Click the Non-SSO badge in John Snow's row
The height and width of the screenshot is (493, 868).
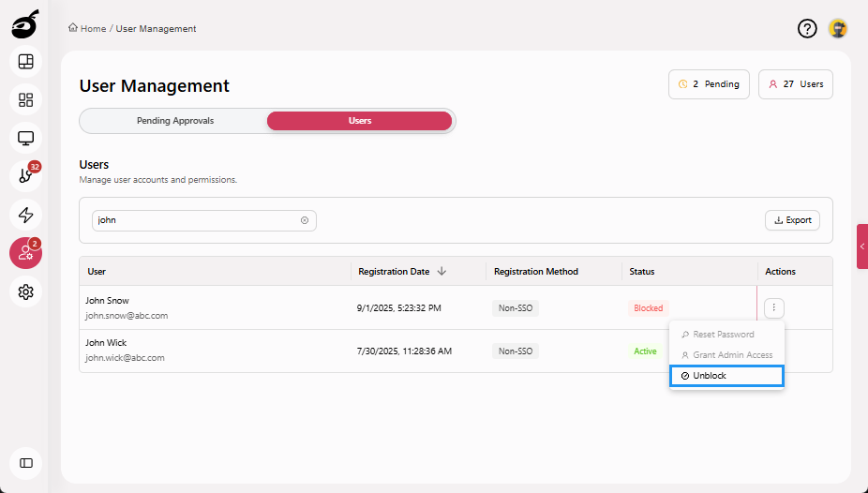pyautogui.click(x=516, y=308)
